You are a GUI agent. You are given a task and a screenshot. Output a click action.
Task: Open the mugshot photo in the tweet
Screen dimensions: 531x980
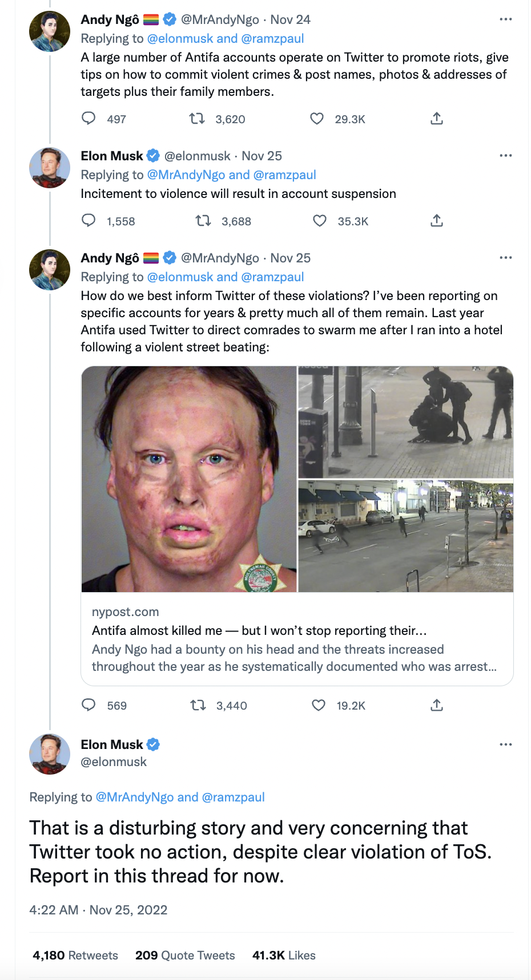coord(189,479)
